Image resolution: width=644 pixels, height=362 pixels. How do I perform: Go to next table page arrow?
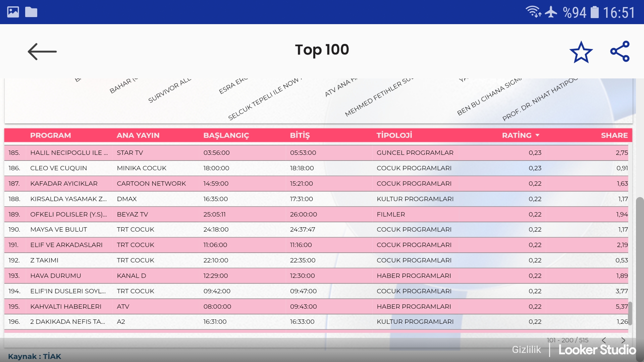click(623, 340)
